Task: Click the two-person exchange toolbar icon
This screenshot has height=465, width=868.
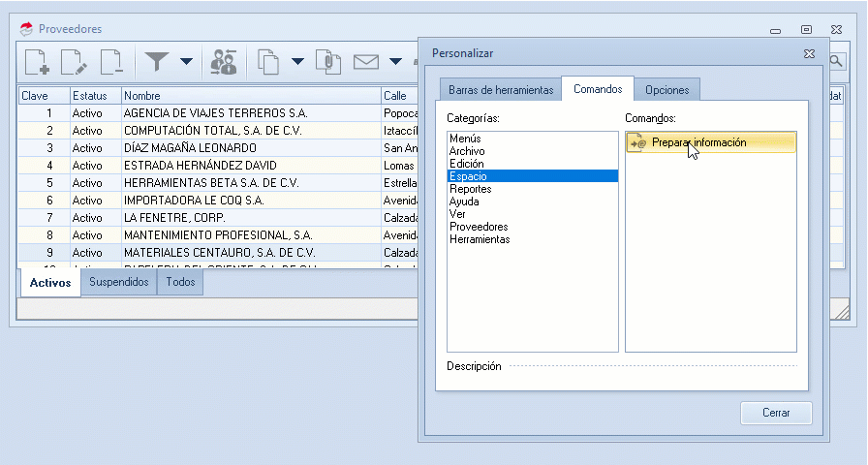Action: pos(225,63)
